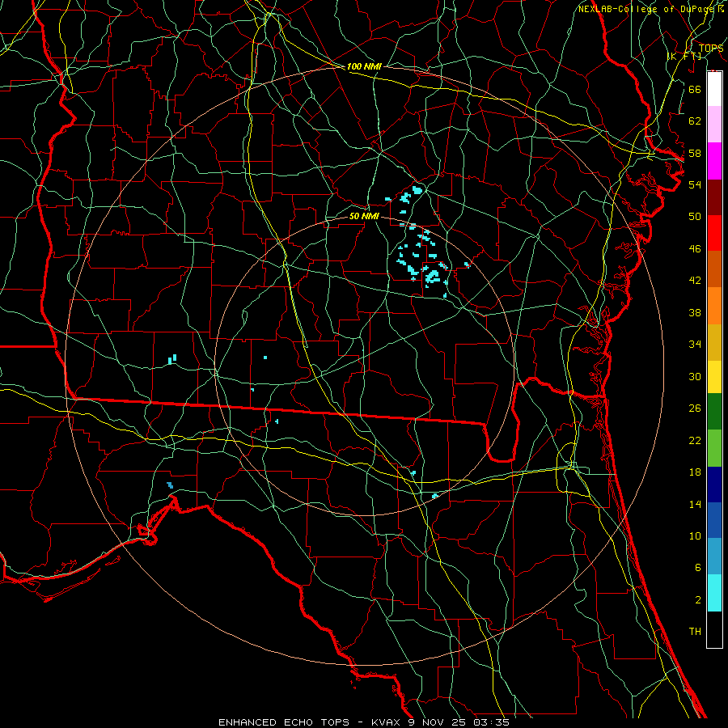Click the dark green legend swatch
This screenshot has height=728, width=728.
[714, 412]
